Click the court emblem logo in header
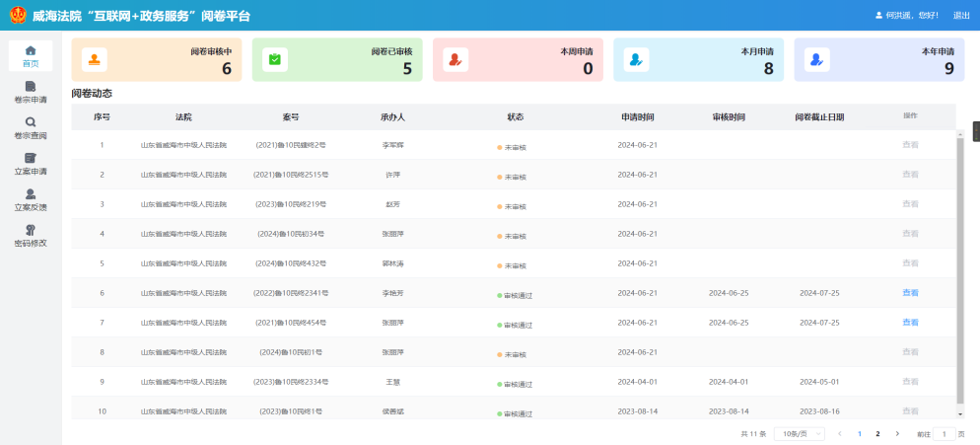The image size is (980, 445). click(17, 16)
